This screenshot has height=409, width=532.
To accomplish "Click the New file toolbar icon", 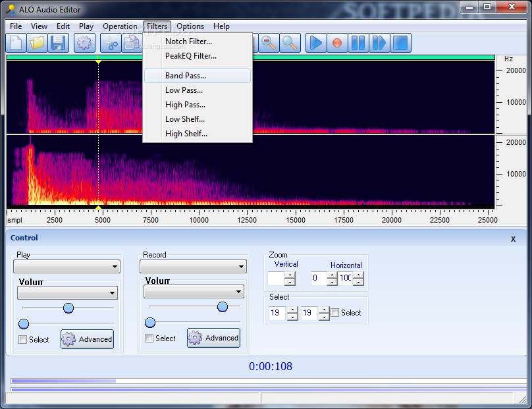I will point(16,43).
